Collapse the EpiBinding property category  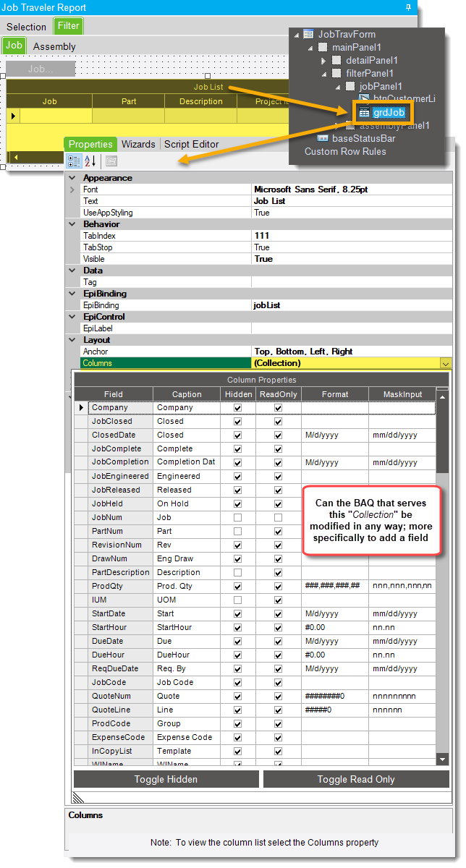pos(72,294)
